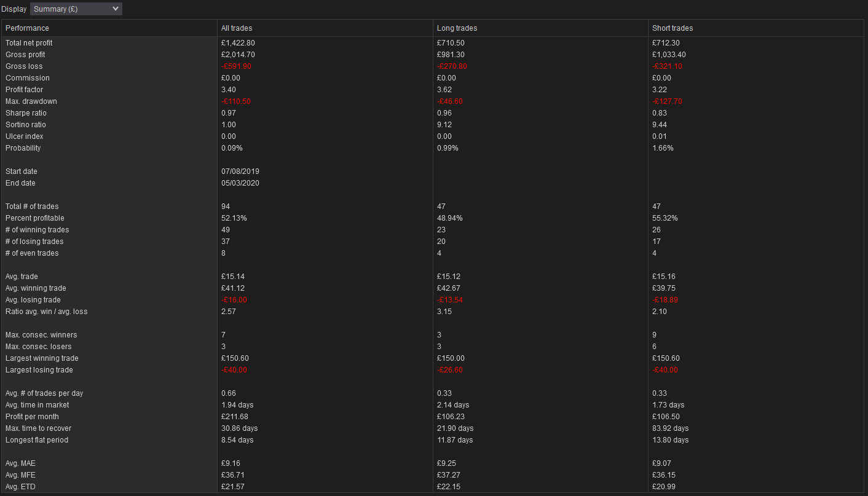
Task: Select the £211.68 profit per month value
Action: 234,417
